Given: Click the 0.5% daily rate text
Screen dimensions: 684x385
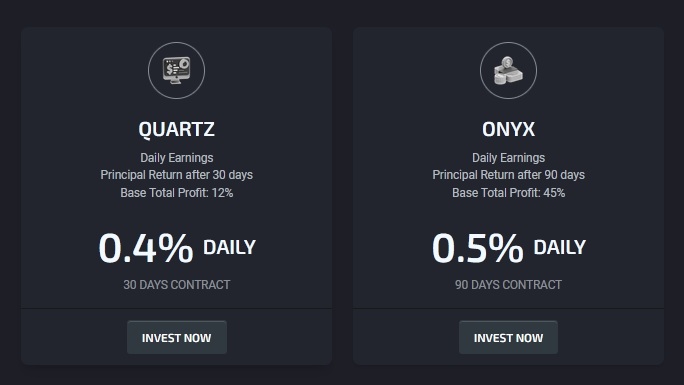Looking at the screenshot, I should [478, 248].
